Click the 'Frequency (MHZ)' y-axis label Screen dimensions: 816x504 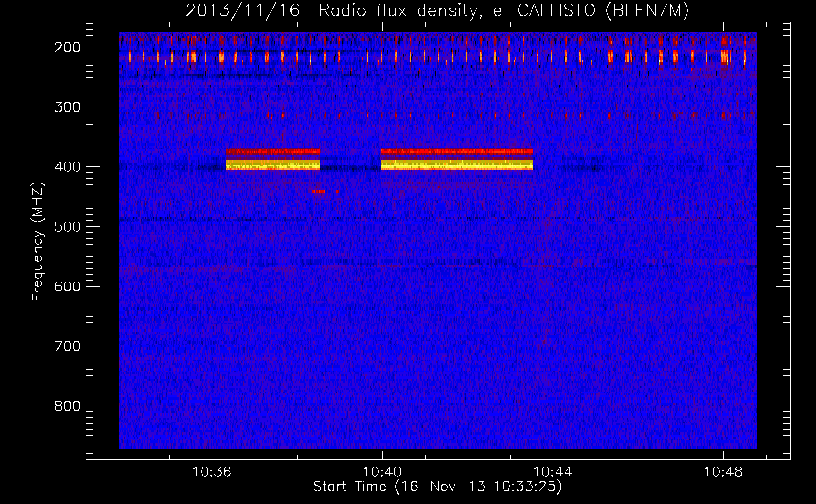click(x=38, y=242)
